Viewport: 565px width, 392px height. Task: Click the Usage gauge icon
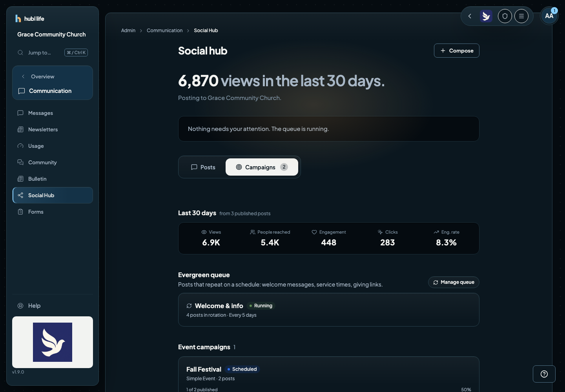pyautogui.click(x=20, y=146)
